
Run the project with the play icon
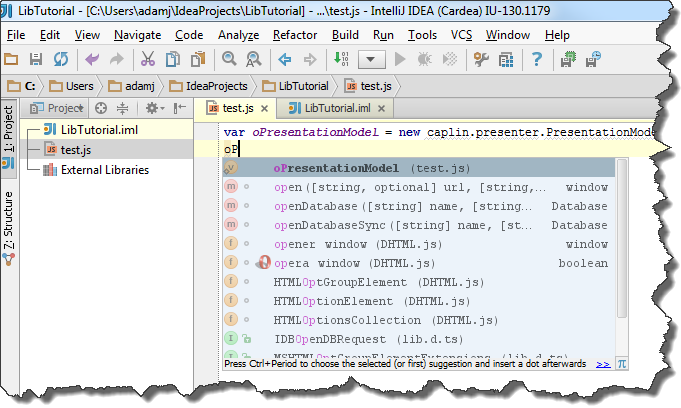400,59
